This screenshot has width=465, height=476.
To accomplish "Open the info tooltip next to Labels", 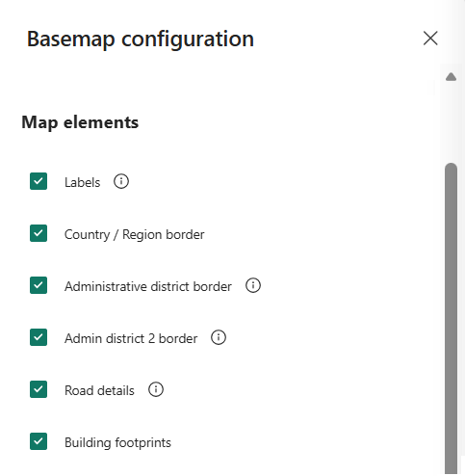I will 121,181.
